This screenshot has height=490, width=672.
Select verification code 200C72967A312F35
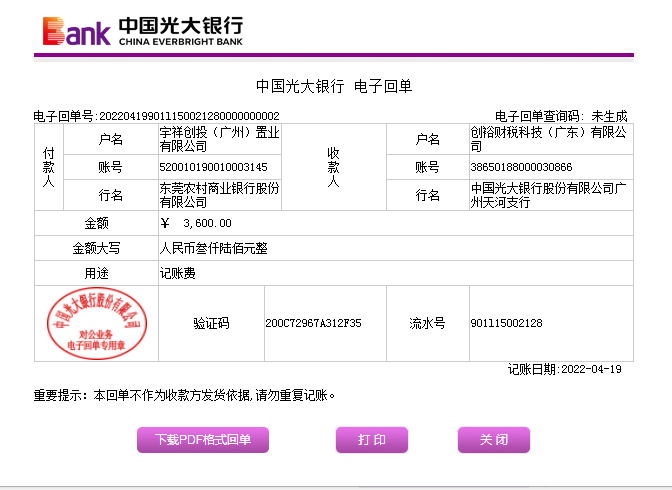tap(313, 323)
